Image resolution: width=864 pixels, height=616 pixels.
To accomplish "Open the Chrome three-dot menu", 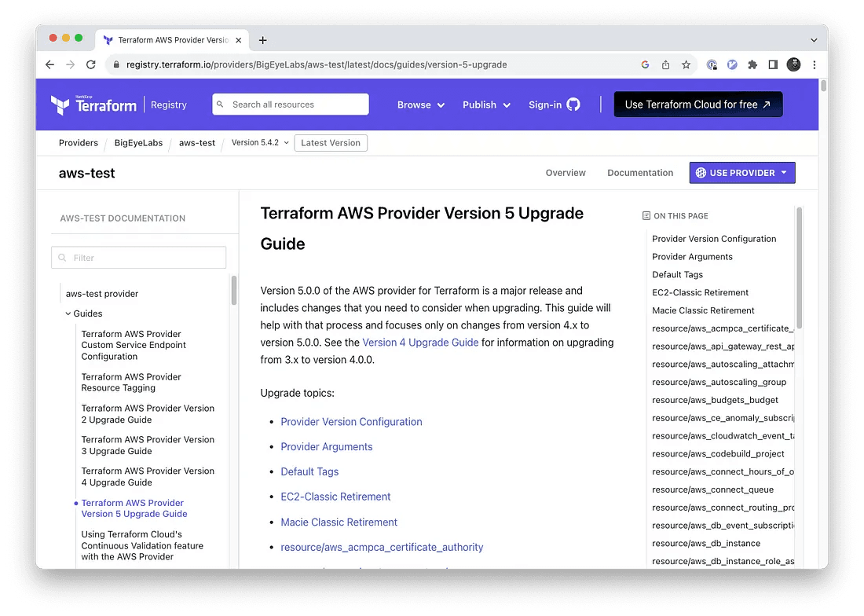I will tap(815, 64).
